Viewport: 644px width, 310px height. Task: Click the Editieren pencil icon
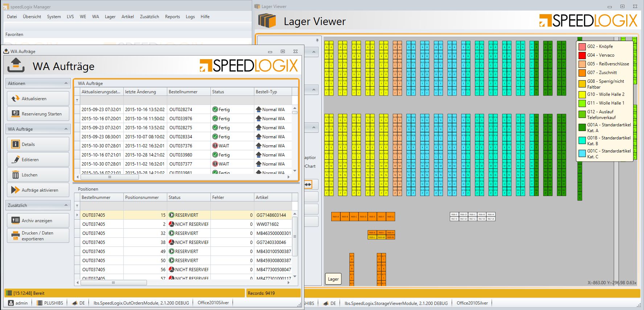[x=15, y=159]
